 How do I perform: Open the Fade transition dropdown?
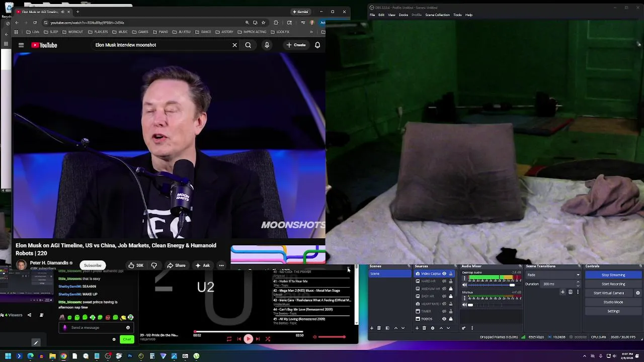[x=553, y=275]
